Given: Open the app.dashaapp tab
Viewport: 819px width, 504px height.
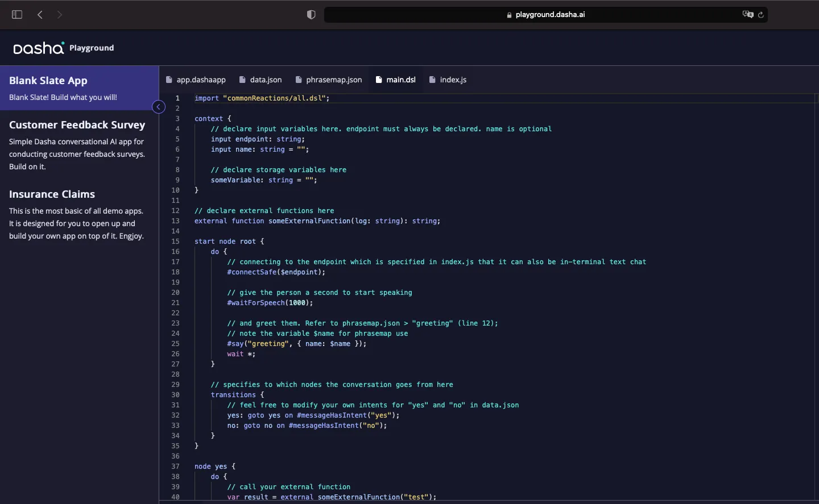Looking at the screenshot, I should click(196, 80).
